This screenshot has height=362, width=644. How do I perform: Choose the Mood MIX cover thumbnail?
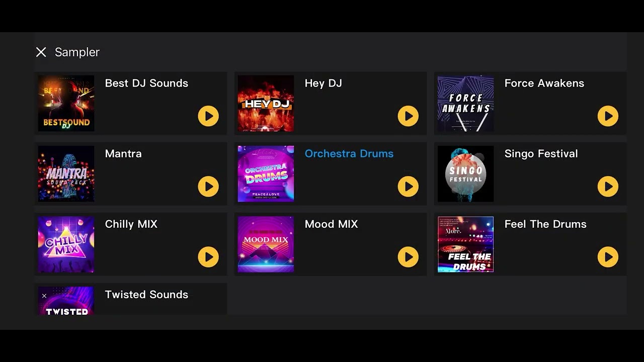click(266, 244)
